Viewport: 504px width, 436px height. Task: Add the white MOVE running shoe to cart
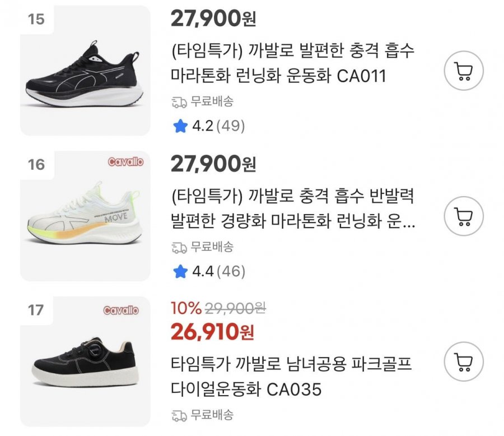coord(463,216)
